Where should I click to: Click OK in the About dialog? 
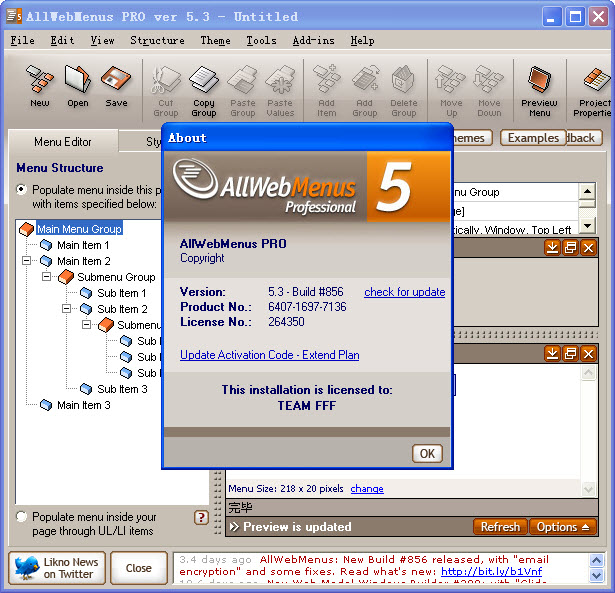click(427, 453)
